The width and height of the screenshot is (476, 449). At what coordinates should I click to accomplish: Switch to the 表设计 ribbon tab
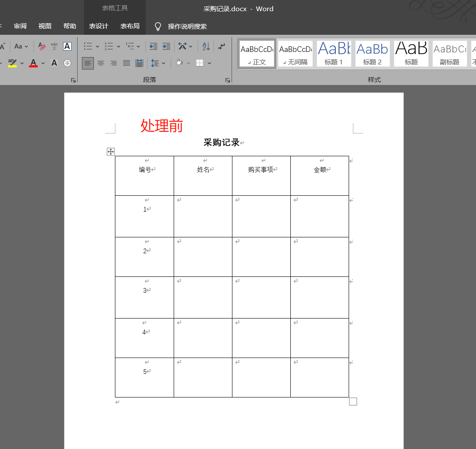pyautogui.click(x=99, y=26)
